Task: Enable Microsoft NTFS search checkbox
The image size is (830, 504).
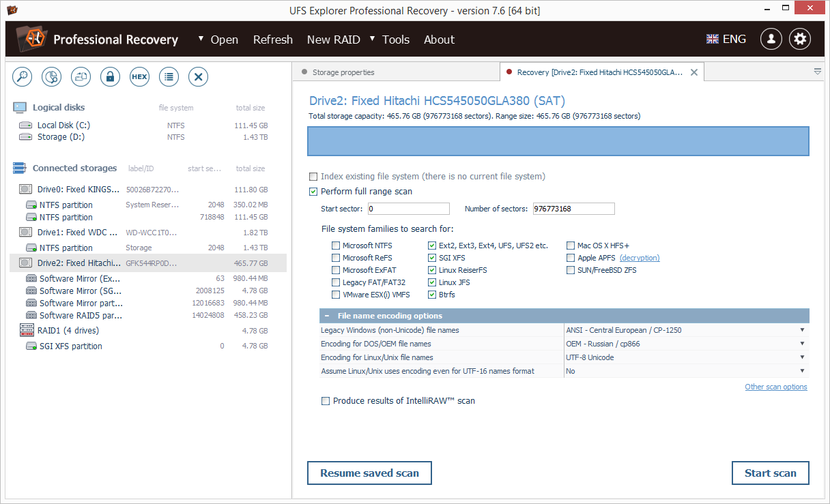Action: (336, 246)
